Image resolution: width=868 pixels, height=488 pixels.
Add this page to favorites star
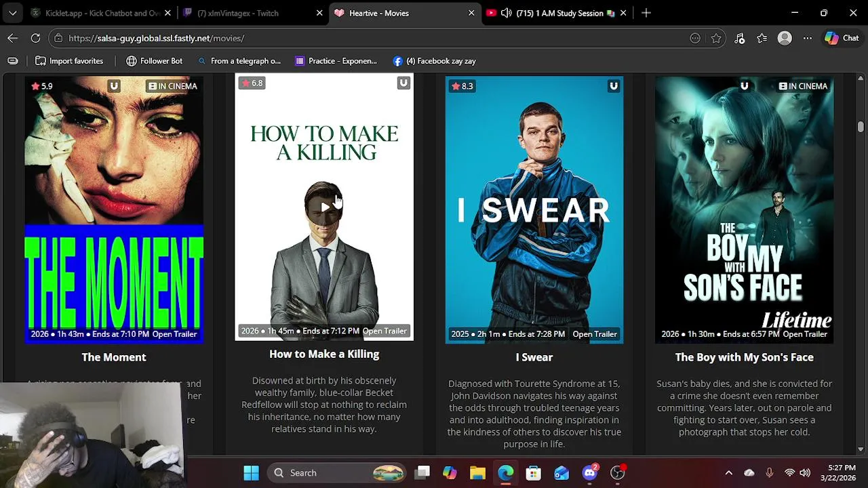click(x=716, y=39)
